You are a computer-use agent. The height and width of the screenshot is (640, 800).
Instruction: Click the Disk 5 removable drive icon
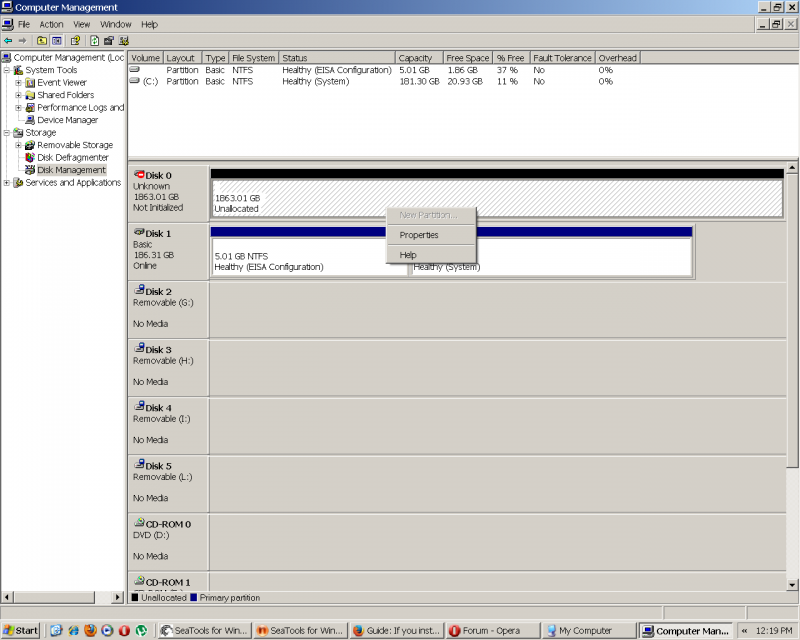point(139,464)
